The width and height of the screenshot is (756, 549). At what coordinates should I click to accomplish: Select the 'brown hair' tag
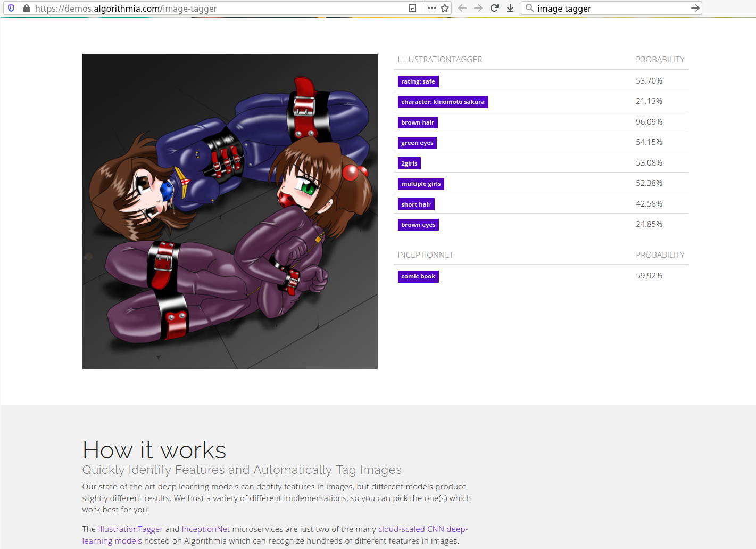(418, 122)
